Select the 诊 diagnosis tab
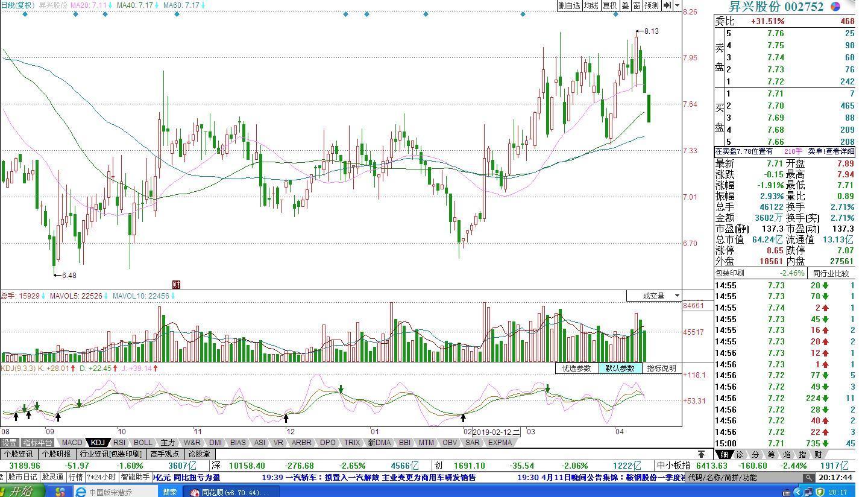Viewport: 868px width, 497px height. (740, 454)
